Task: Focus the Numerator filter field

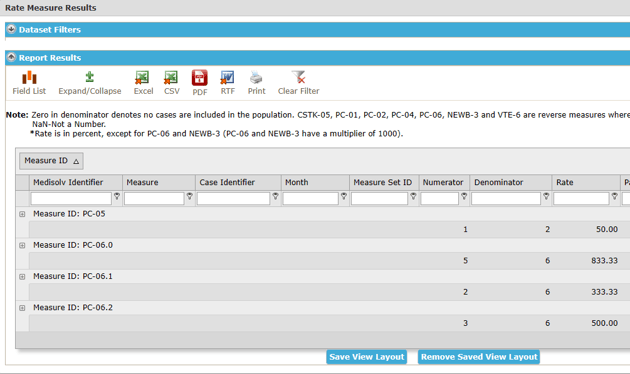Action: point(440,198)
